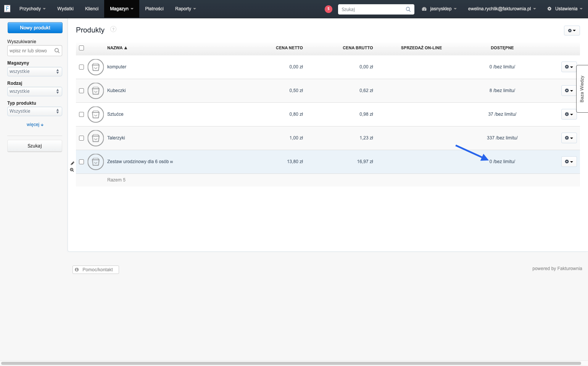Viewport: 588px width, 366px height.
Task: Open the gear dropdown for Kubeczki row
Action: tap(569, 91)
